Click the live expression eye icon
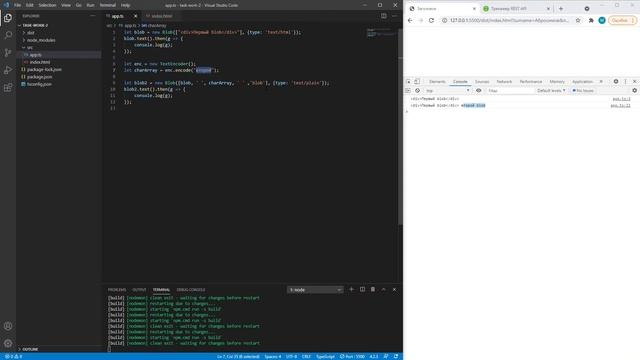The height and width of the screenshot is (360, 640). point(479,91)
